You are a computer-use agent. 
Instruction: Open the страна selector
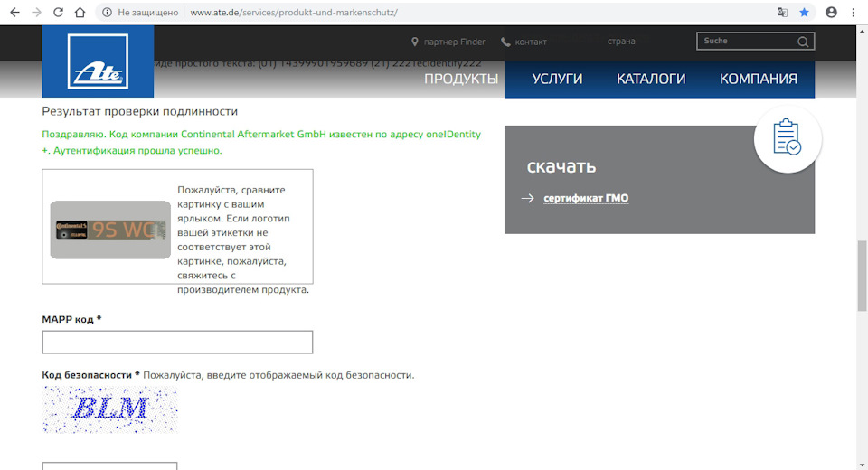pyautogui.click(x=621, y=41)
